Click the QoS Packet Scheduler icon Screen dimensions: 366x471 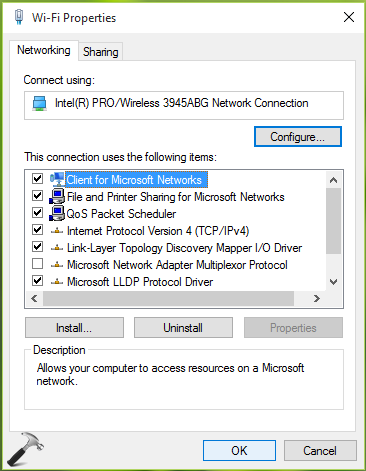click(57, 213)
